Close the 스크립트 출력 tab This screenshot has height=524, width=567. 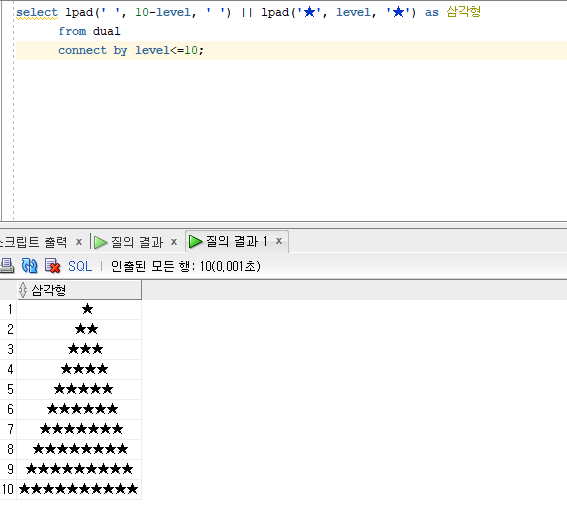[x=79, y=242]
